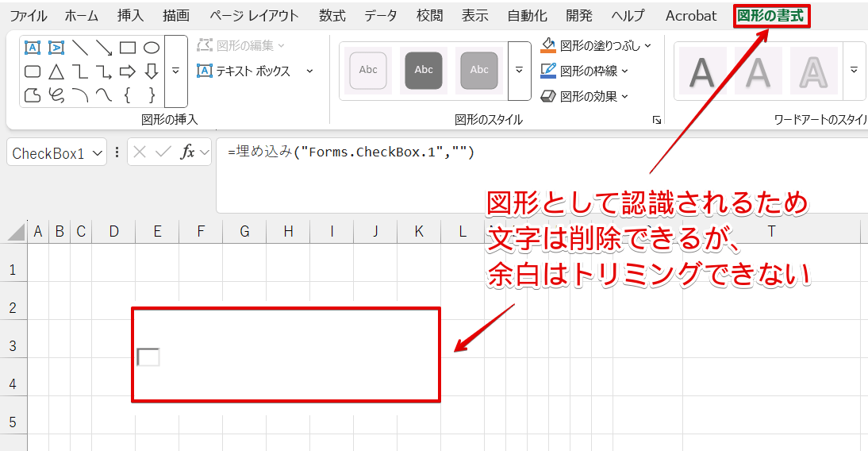Switch to the ホーム tab

click(x=82, y=16)
